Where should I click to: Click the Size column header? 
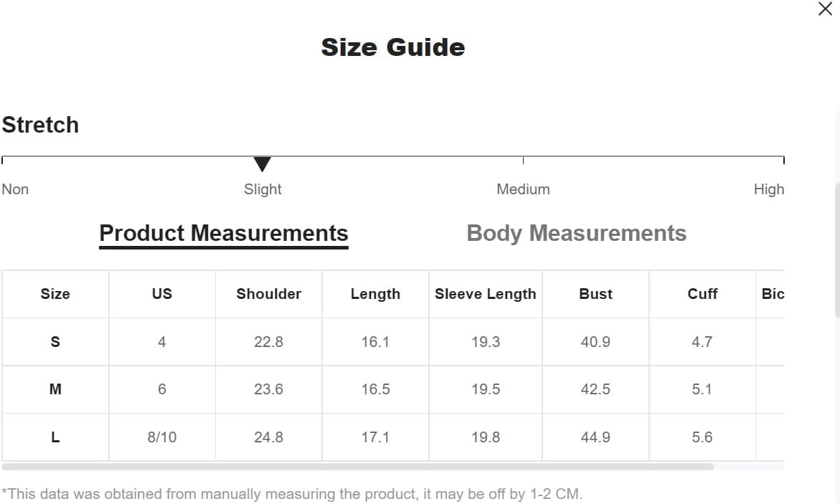(55, 294)
